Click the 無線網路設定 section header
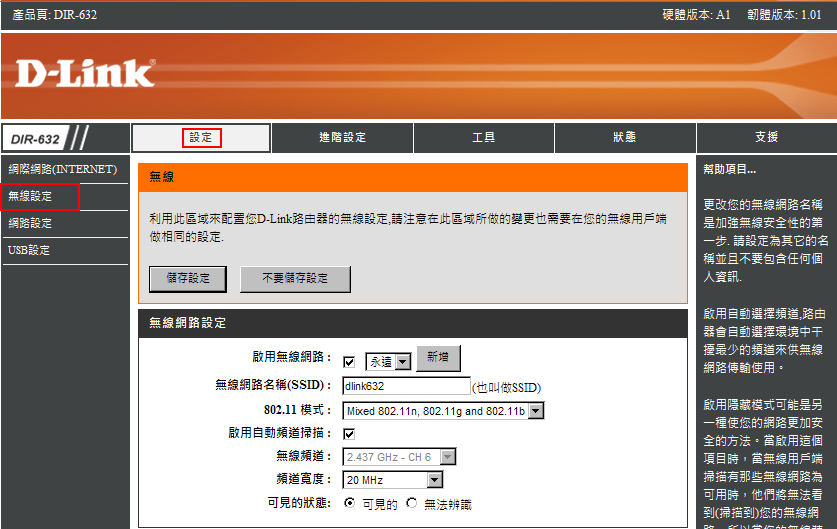The height and width of the screenshot is (529, 837). click(413, 323)
